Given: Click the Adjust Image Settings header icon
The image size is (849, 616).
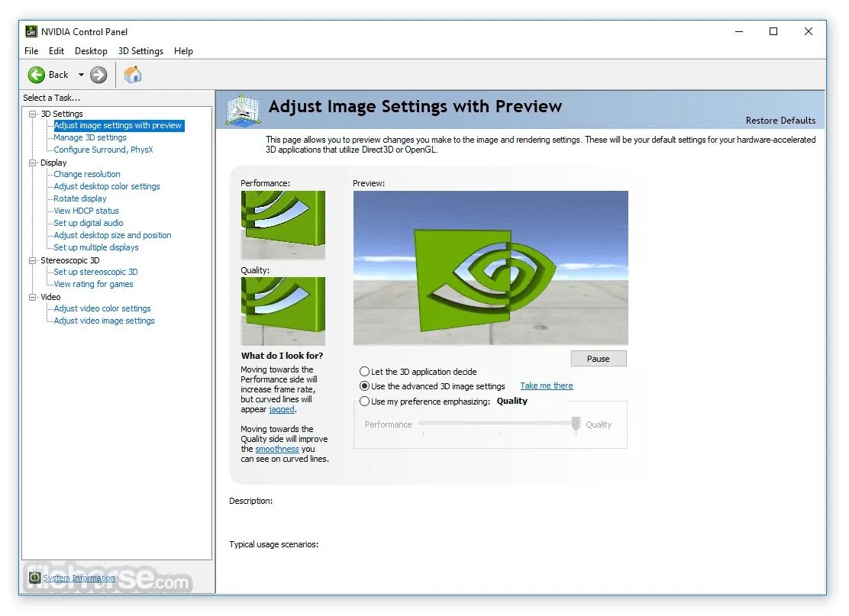Looking at the screenshot, I should pos(243,110).
